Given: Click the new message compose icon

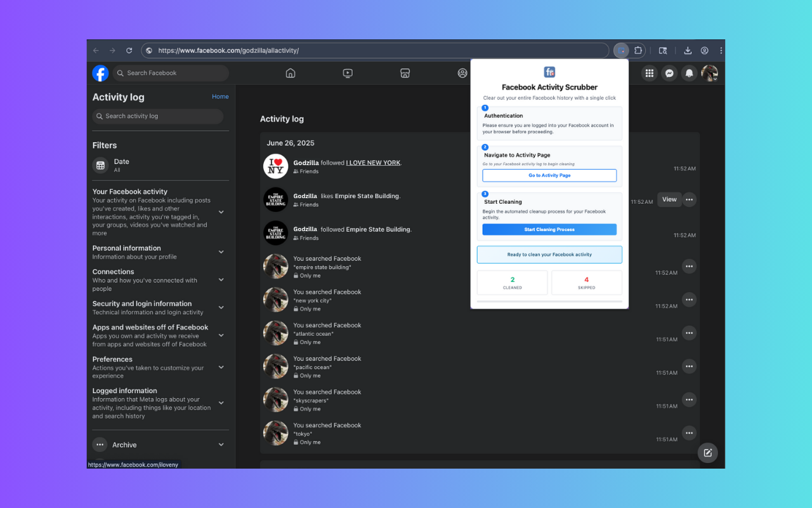Looking at the screenshot, I should (x=708, y=453).
